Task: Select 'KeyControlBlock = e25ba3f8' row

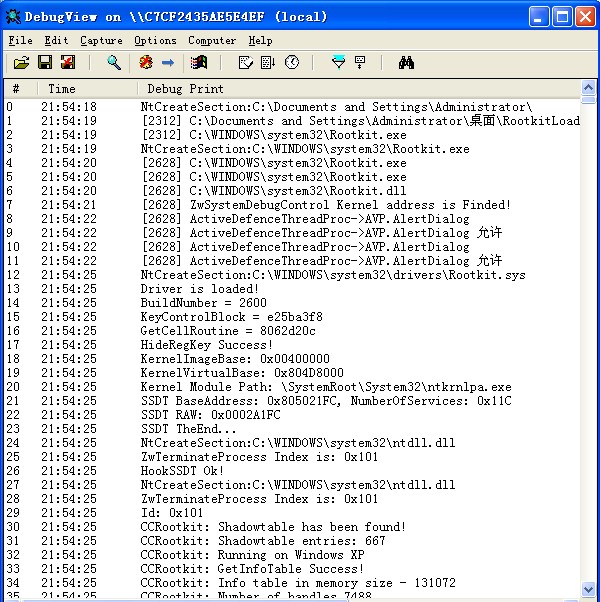Action: coord(292,317)
